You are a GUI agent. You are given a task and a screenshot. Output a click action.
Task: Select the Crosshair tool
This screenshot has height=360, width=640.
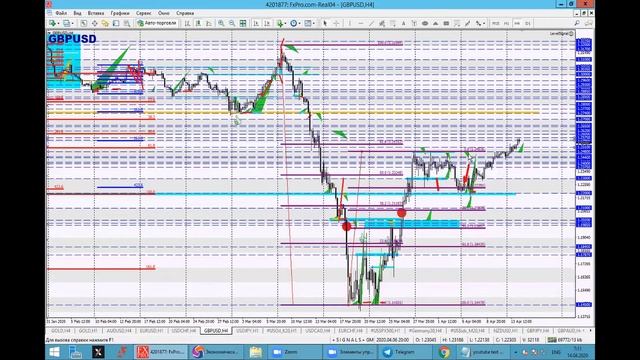[x=336, y=23]
